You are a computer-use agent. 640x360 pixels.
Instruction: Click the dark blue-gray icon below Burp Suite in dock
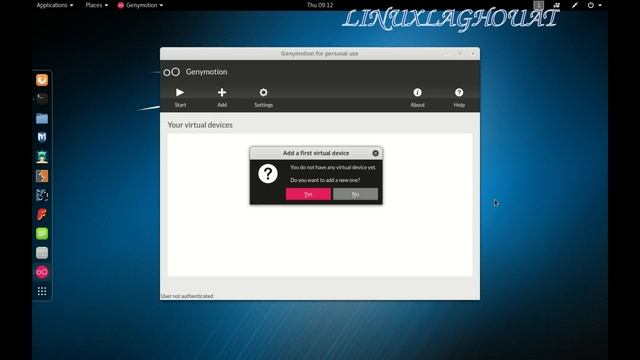click(42, 195)
